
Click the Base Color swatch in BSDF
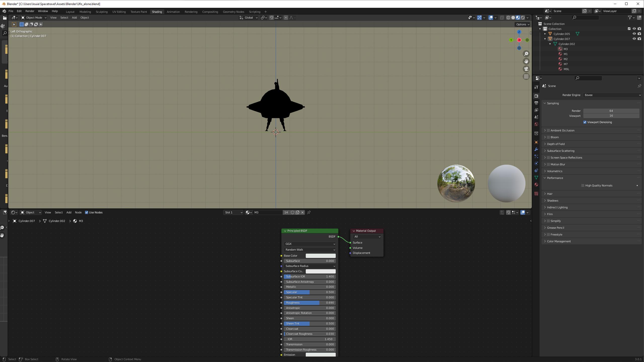pyautogui.click(x=321, y=255)
